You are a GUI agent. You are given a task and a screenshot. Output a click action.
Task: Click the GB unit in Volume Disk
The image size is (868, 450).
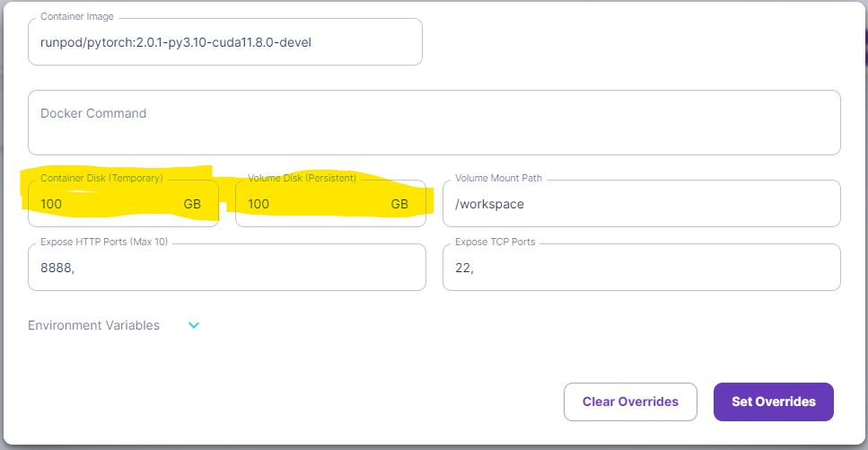point(399,204)
